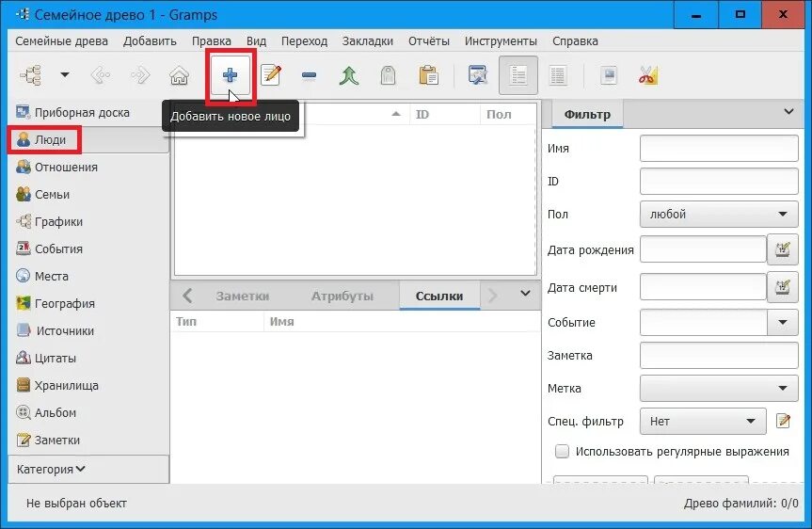Image resolution: width=812 pixels, height=529 pixels.
Task: Click Дата смерти input field
Action: tap(703, 287)
